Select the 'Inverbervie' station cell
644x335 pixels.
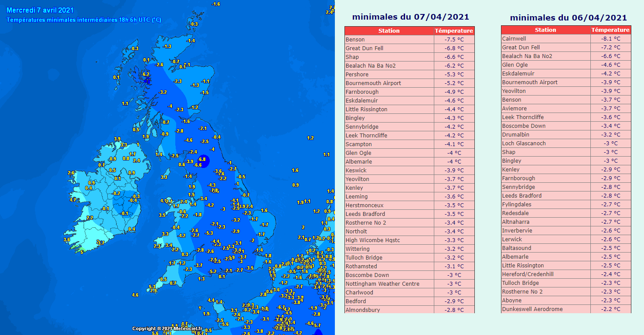pos(546,230)
